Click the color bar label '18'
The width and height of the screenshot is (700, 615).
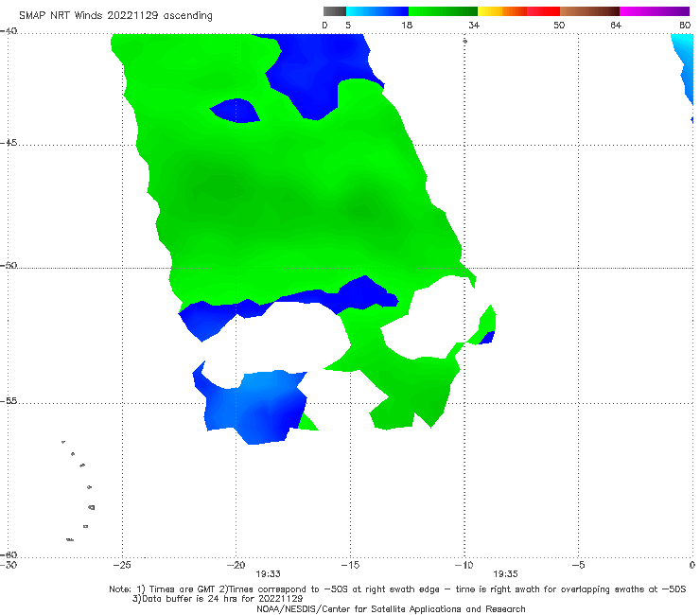pyautogui.click(x=407, y=25)
